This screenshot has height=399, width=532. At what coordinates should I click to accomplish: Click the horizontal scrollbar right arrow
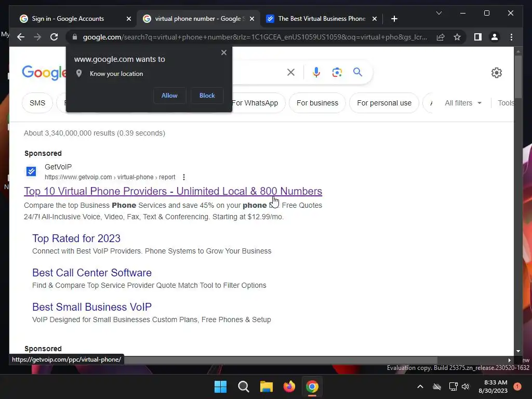[x=509, y=361]
